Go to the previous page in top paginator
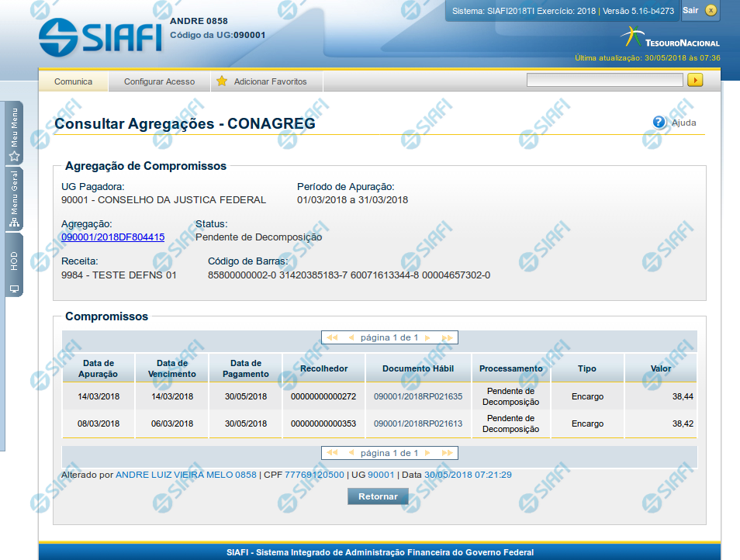 (351, 338)
